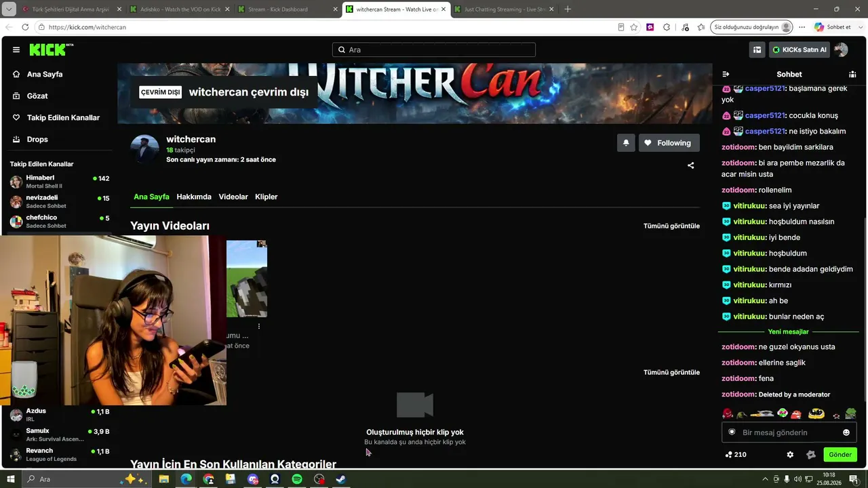Viewport: 868px width, 488px height.
Task: Open the Hakkımda tab
Action: pyautogui.click(x=194, y=197)
